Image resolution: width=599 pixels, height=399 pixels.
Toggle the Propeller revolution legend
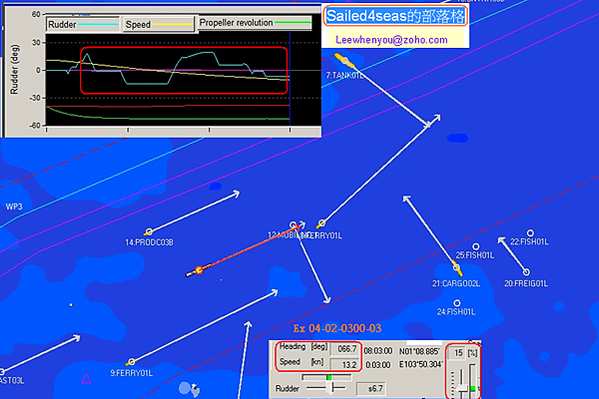coord(255,23)
